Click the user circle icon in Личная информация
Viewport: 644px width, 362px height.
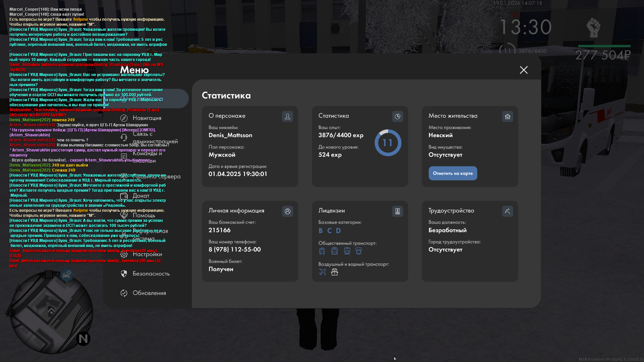[287, 211]
